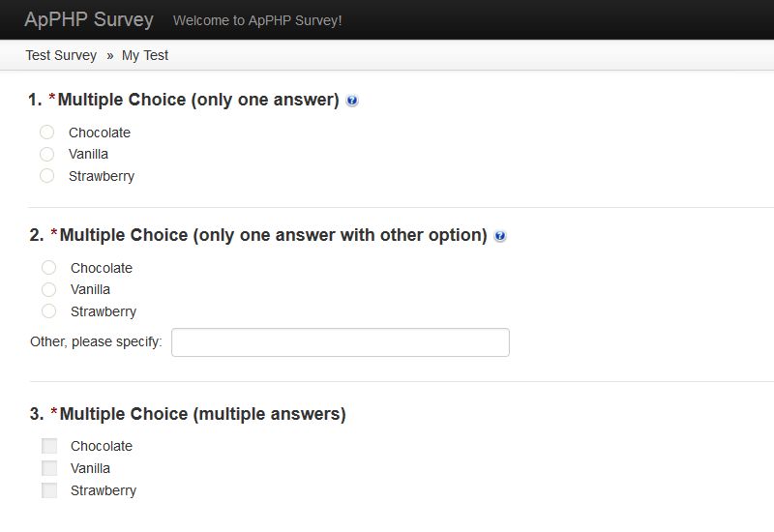Select Strawberry radio in question 2
This screenshot has width=774, height=532.
[49, 310]
